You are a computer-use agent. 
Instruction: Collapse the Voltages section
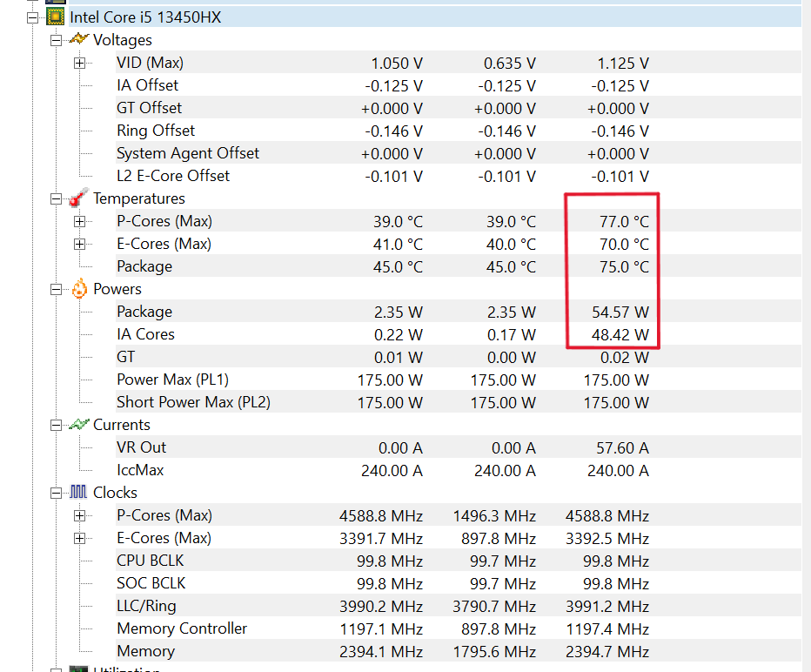pos(56,40)
